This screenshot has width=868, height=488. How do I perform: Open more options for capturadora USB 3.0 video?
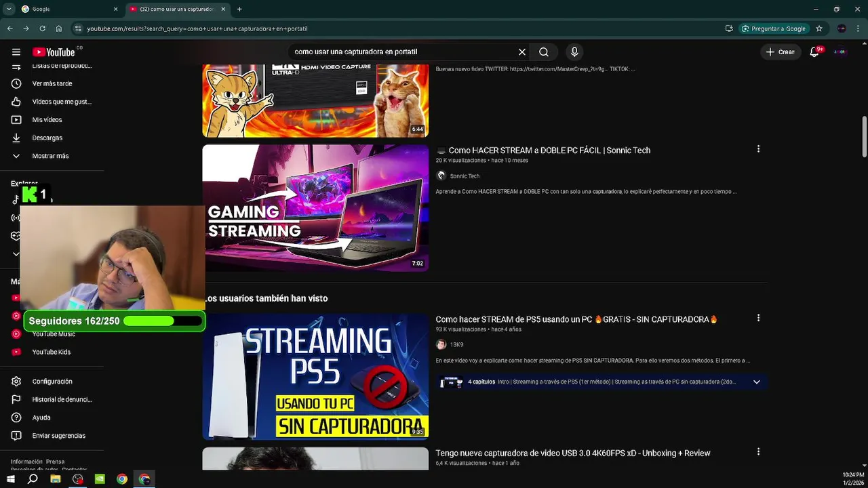coord(758,452)
